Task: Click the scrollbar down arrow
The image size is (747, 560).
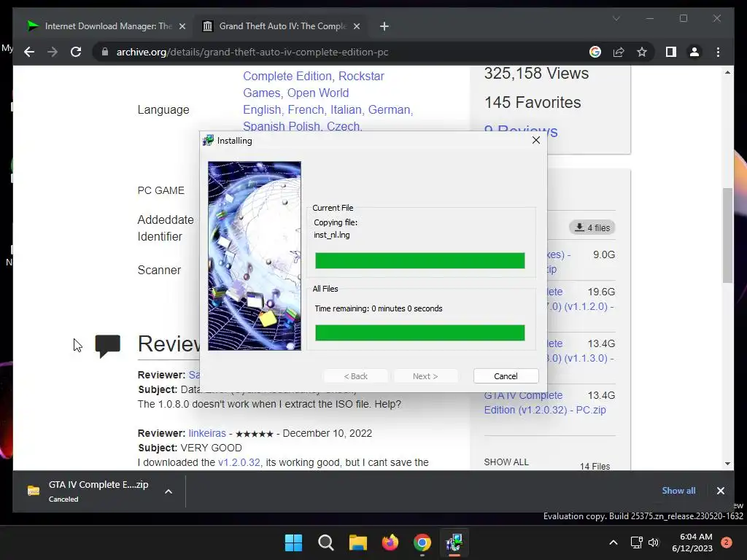Action: pos(727,463)
